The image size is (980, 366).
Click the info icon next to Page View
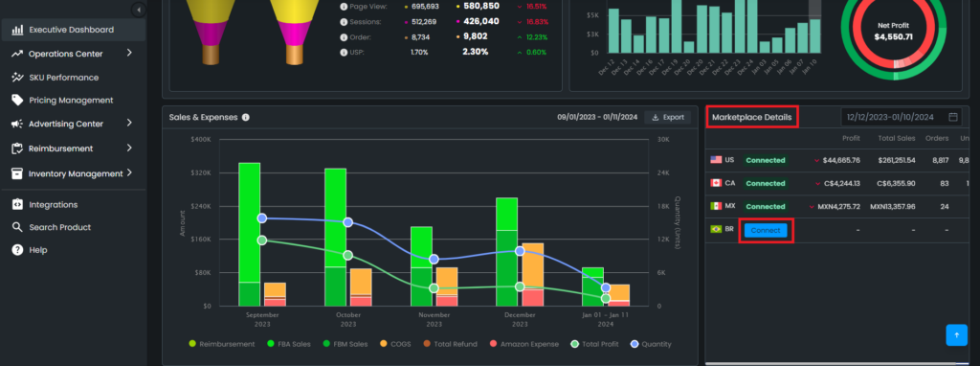(344, 7)
